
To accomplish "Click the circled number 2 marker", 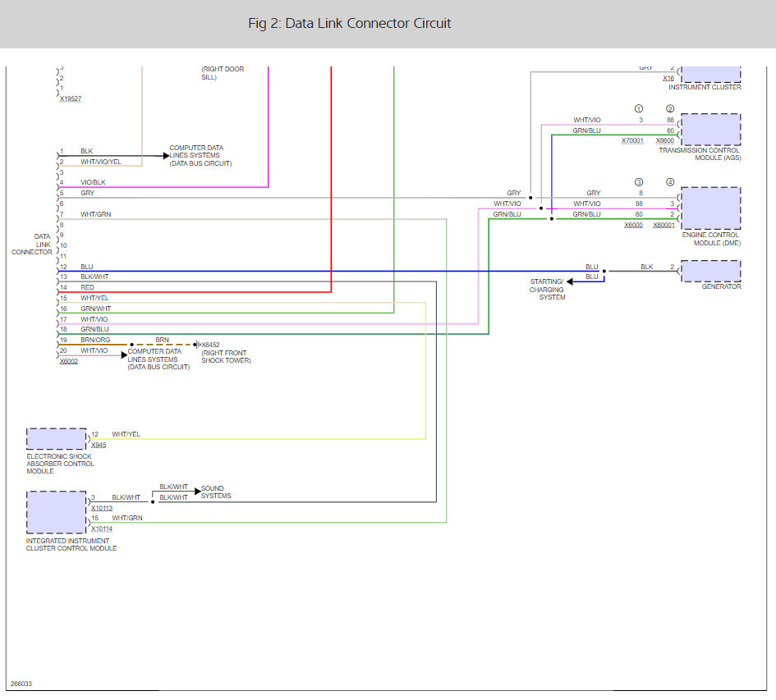I will [x=670, y=109].
